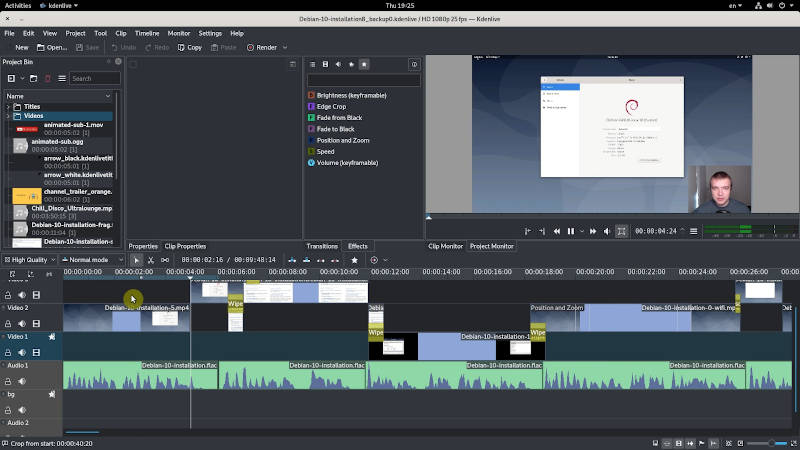
Task: Open Add Clip dropdown arrow in Project Bin
Action: pos(22,79)
